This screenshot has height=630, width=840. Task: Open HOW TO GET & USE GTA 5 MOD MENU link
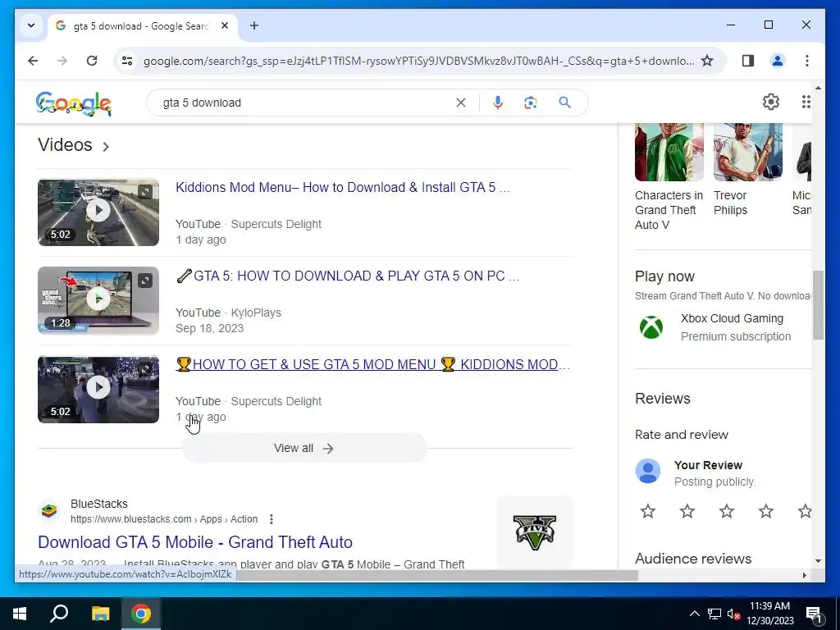pyautogui.click(x=373, y=364)
